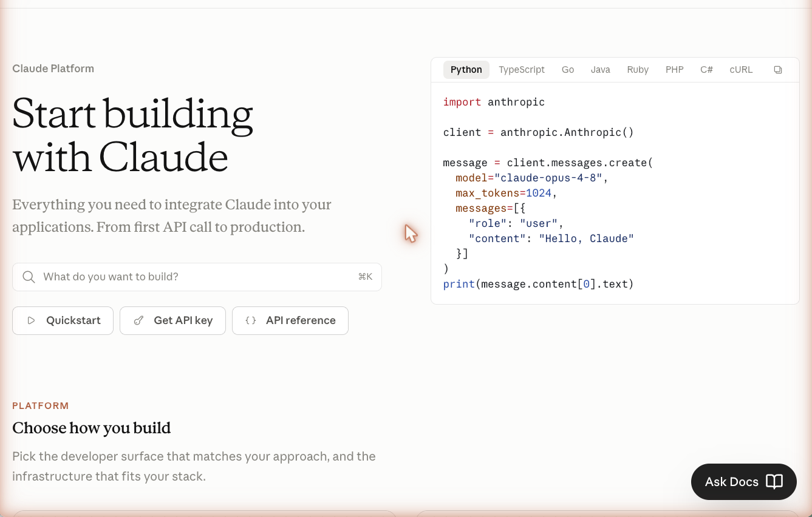The height and width of the screenshot is (517, 812).
Task: Open the Ask Docs assistant
Action: click(x=744, y=482)
